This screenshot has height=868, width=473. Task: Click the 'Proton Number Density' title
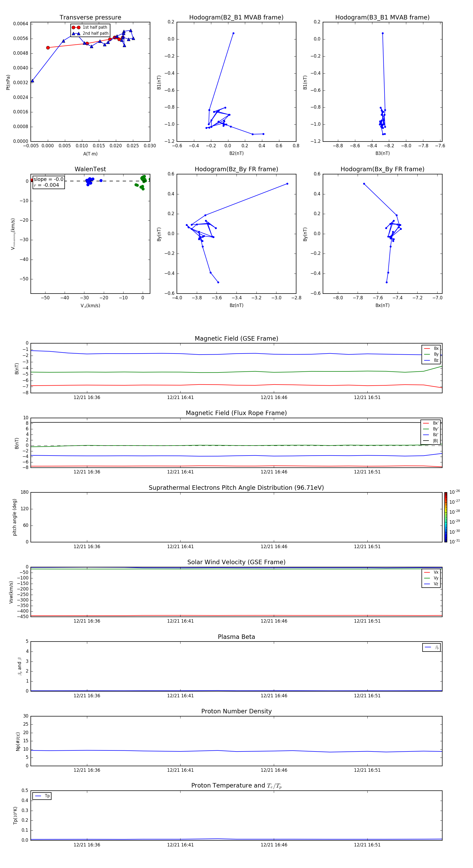tap(236, 711)
